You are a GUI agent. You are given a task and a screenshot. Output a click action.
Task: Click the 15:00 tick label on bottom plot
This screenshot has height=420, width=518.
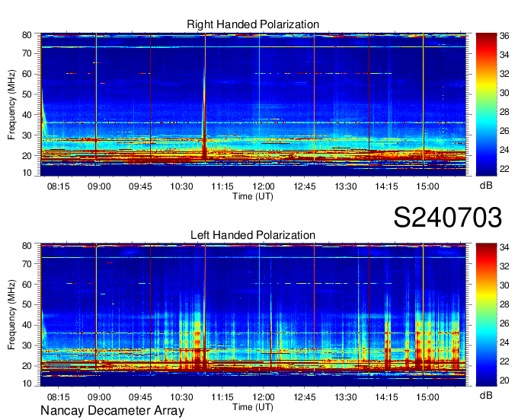click(427, 397)
